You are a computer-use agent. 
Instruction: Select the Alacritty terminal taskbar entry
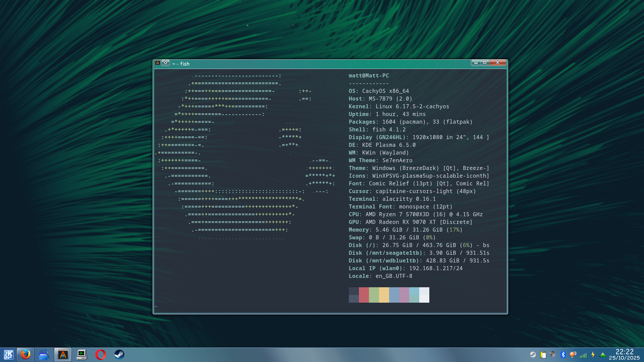tap(63, 355)
